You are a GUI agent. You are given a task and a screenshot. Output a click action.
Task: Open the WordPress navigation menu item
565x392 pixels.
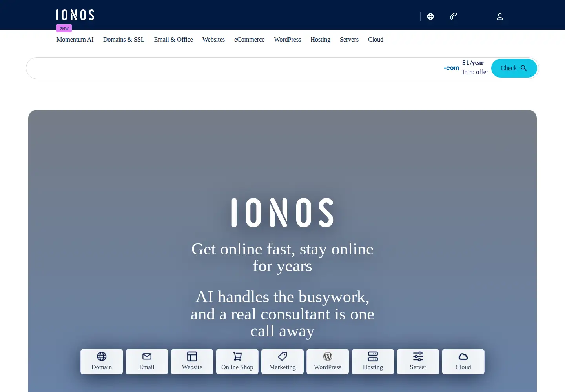pos(288,40)
